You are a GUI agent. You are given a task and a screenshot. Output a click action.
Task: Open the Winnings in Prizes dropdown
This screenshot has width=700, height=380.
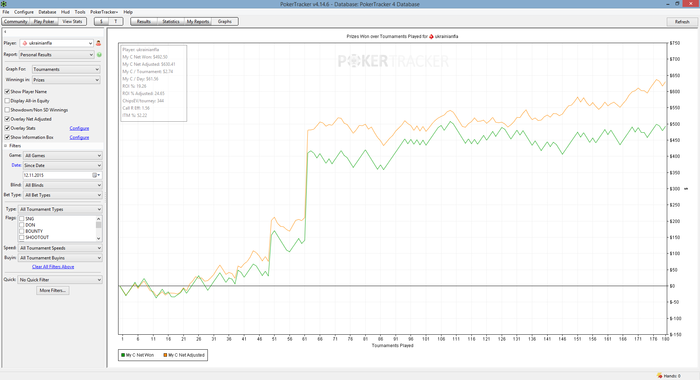point(66,80)
